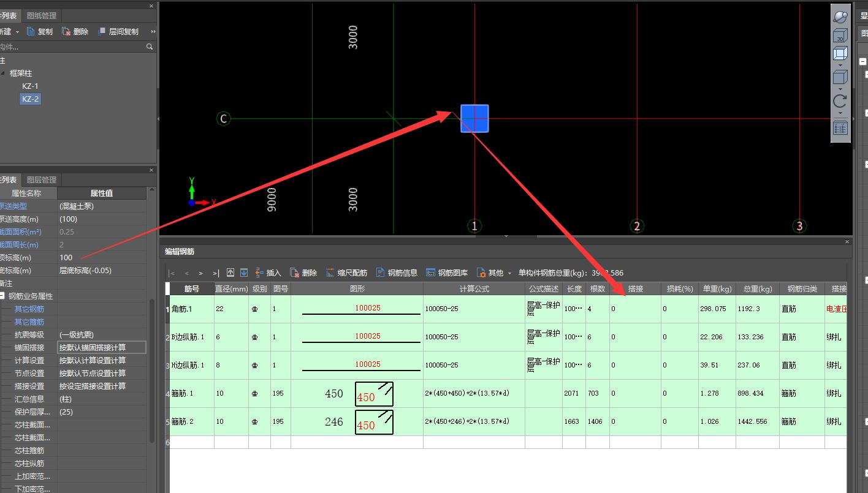Click 复制 copy in component toolbar

pyautogui.click(x=40, y=31)
